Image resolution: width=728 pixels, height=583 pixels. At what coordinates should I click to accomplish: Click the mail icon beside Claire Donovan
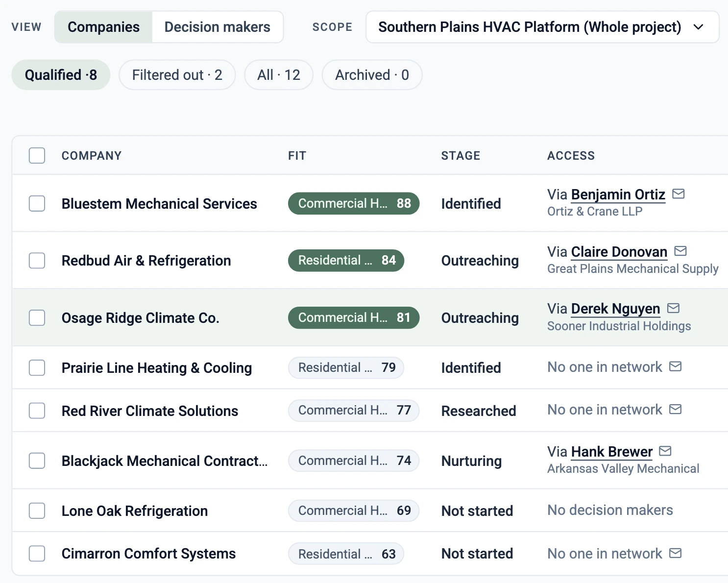(680, 251)
